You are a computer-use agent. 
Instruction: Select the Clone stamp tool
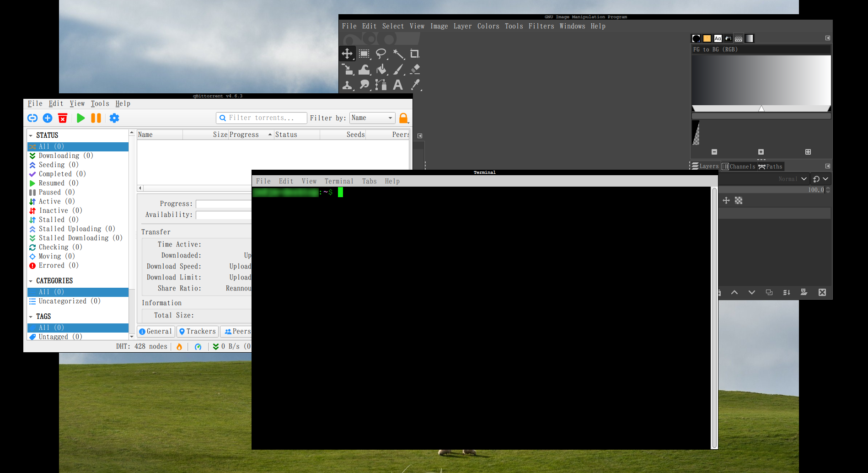[348, 85]
